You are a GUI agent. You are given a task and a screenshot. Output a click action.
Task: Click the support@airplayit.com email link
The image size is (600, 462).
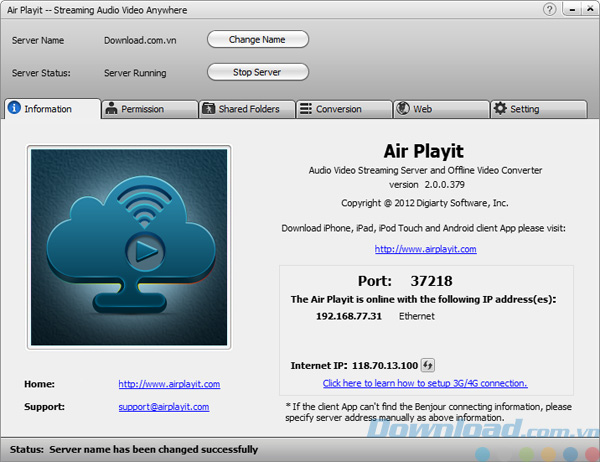coord(163,407)
